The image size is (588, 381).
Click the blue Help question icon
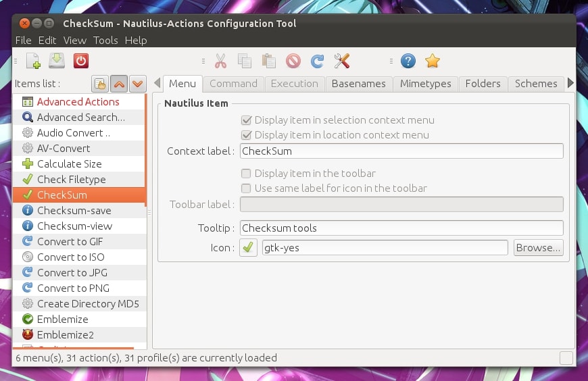[x=408, y=61]
